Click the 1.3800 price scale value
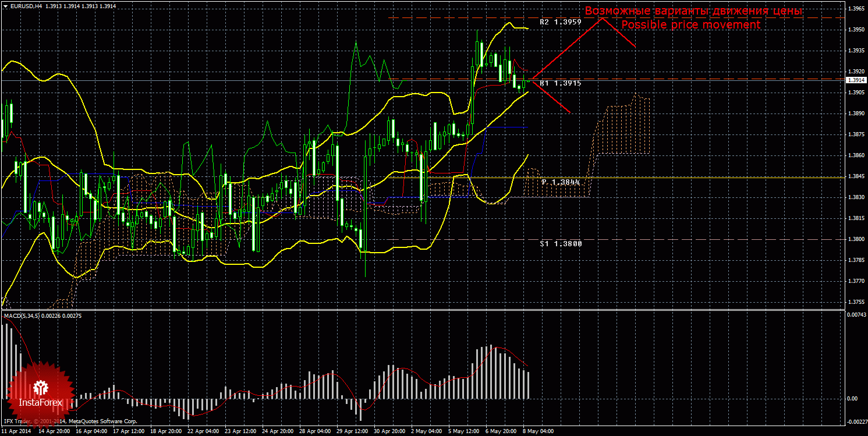 pos(856,239)
